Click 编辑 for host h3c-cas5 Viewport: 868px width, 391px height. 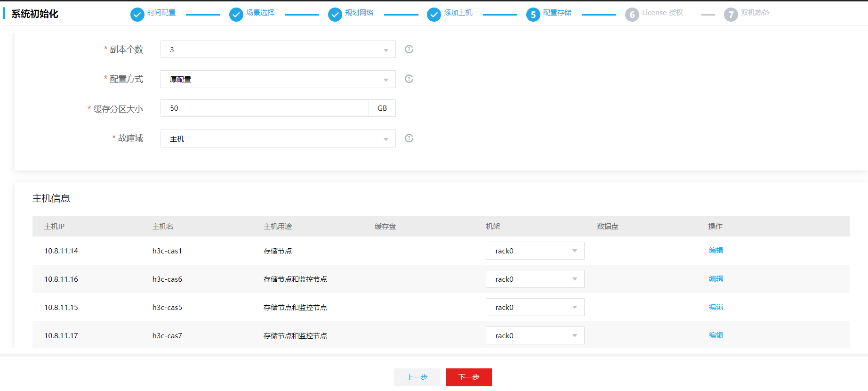pyautogui.click(x=716, y=307)
